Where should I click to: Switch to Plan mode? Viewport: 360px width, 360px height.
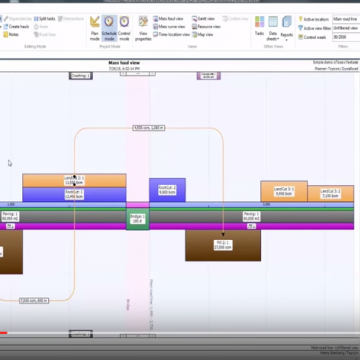point(95,28)
